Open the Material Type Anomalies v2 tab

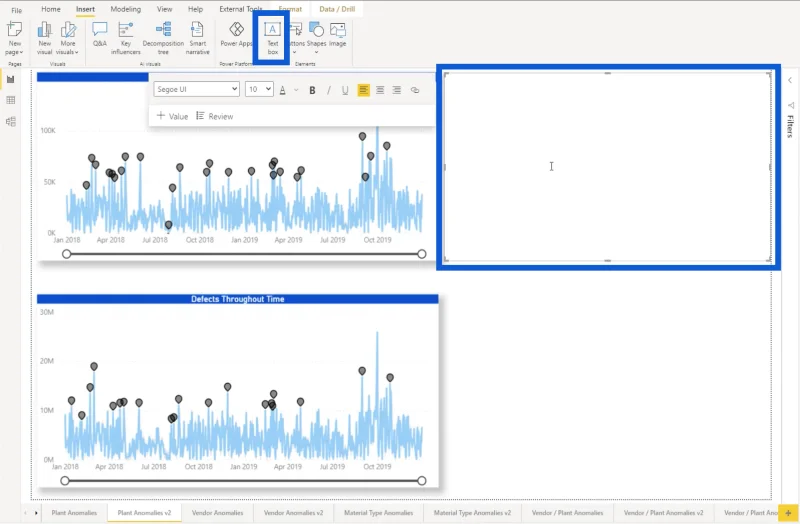[x=472, y=513]
